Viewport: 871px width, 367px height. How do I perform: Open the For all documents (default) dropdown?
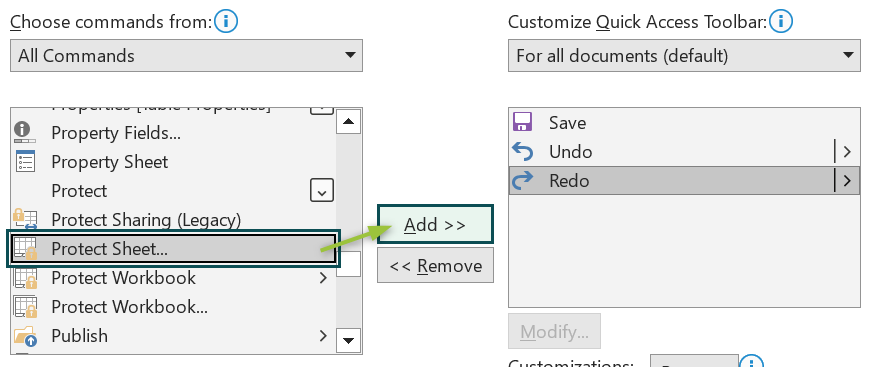[684, 56]
